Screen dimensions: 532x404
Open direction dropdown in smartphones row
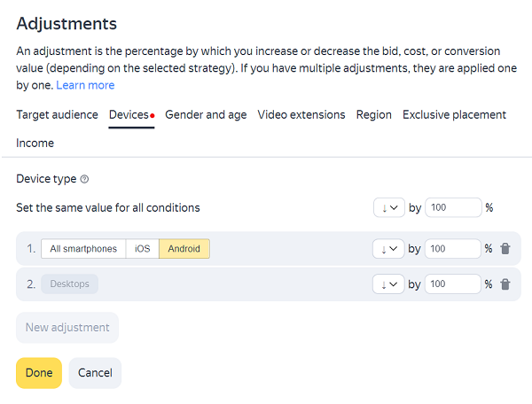coord(389,249)
